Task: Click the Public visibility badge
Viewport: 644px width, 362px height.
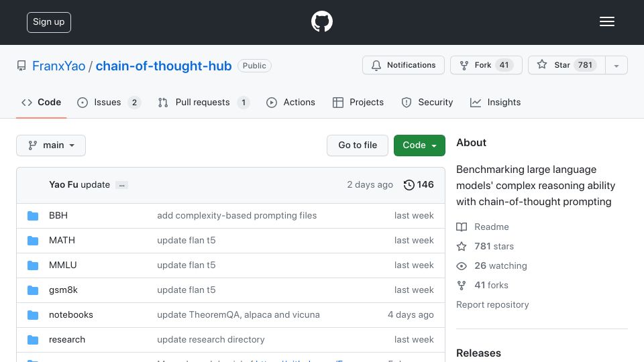Action: coord(254,66)
